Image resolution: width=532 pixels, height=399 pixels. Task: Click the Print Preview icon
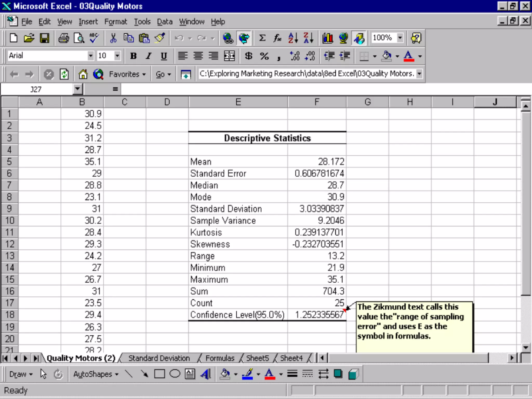79,38
